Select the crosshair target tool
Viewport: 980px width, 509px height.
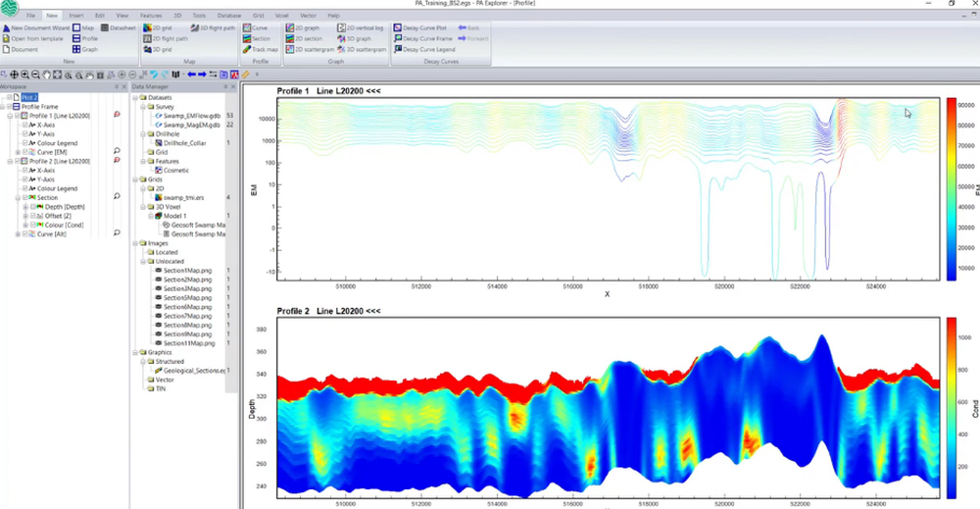pos(14,75)
